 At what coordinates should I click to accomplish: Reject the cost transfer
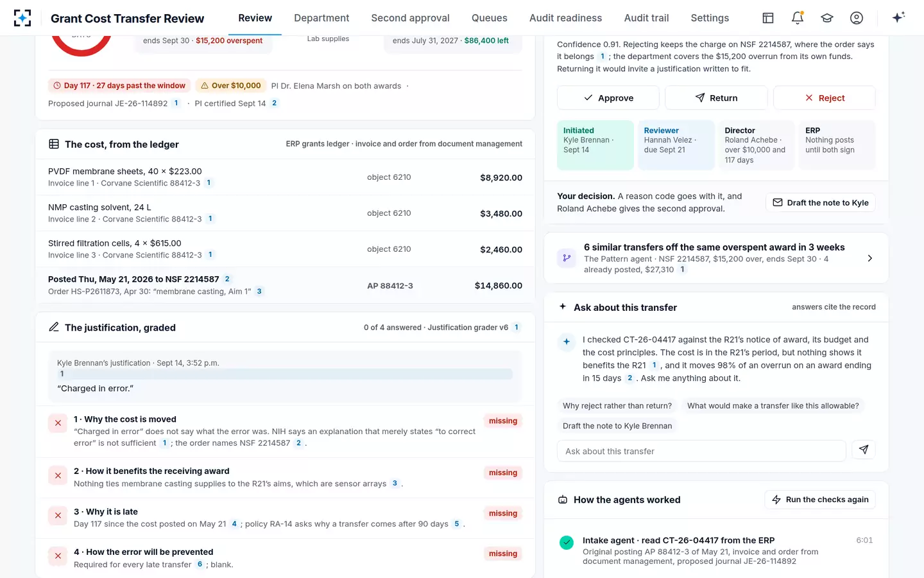[825, 98]
